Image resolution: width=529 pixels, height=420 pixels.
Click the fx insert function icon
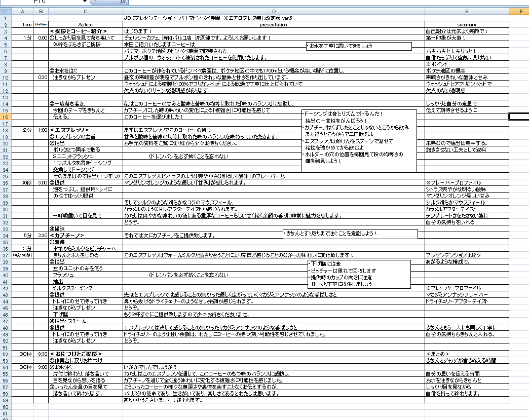pos(122,2)
